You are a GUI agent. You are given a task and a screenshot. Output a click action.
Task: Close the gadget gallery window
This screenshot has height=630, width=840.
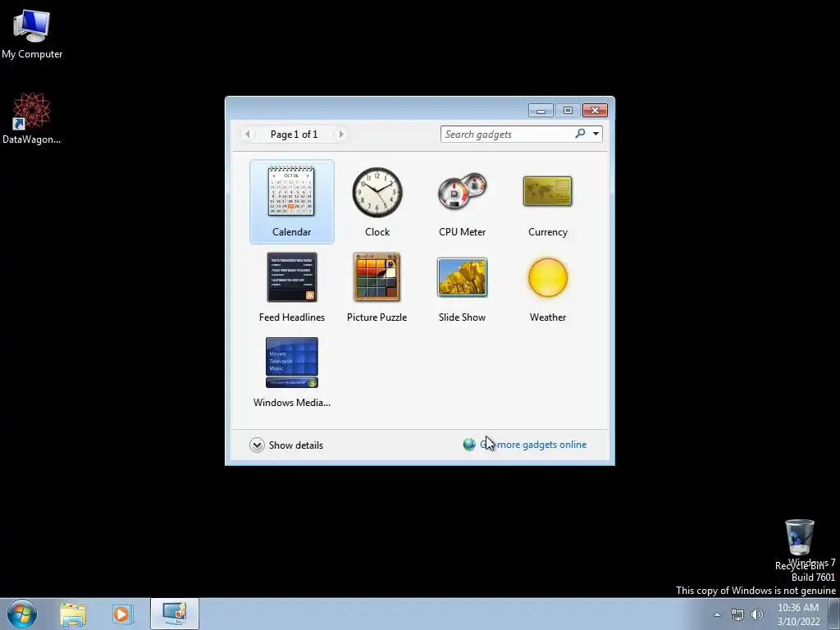pos(595,111)
